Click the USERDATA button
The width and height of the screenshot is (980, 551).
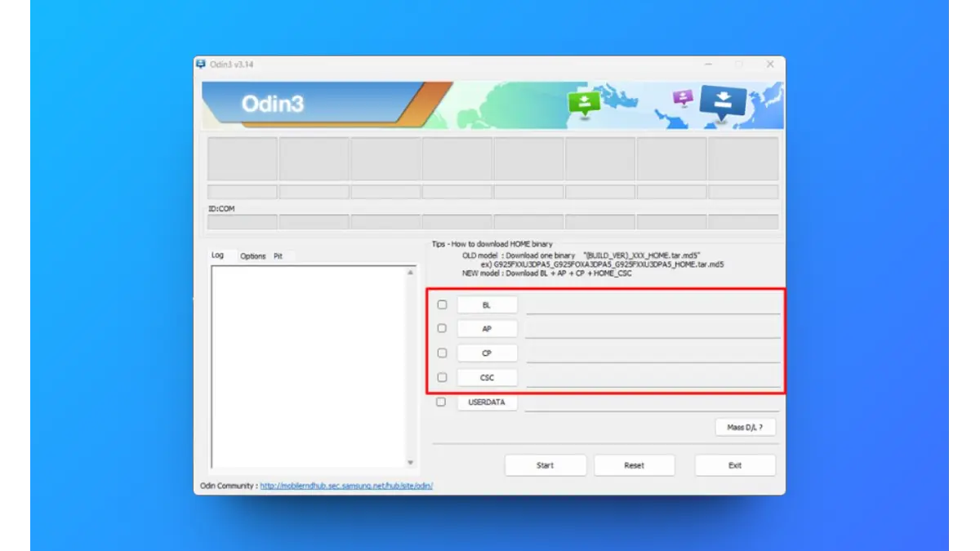tap(487, 402)
